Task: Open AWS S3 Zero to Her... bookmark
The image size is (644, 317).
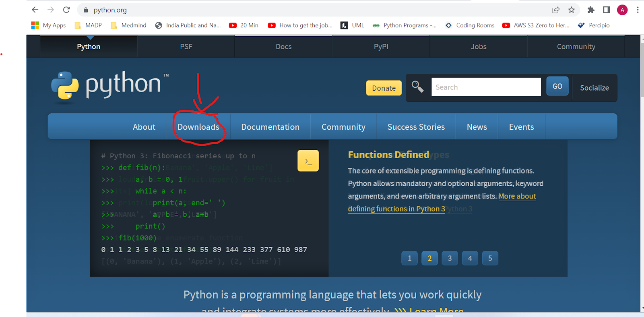Action: (x=536, y=25)
